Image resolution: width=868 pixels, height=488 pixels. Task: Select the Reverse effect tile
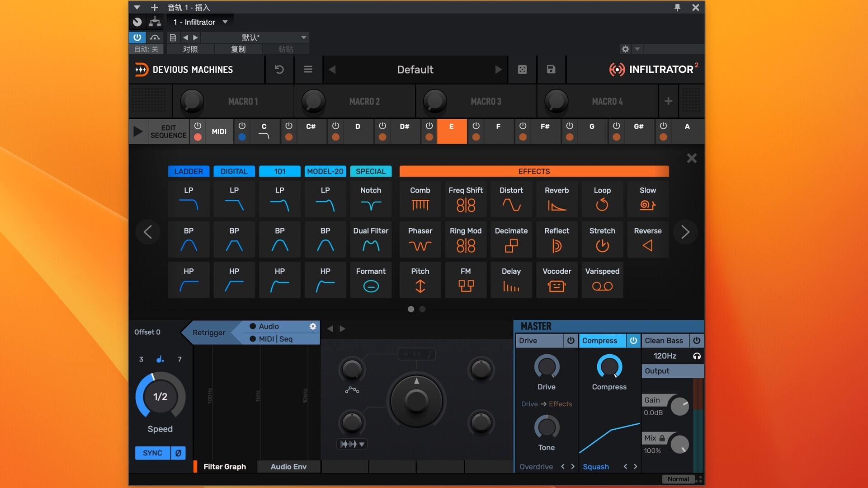click(647, 239)
